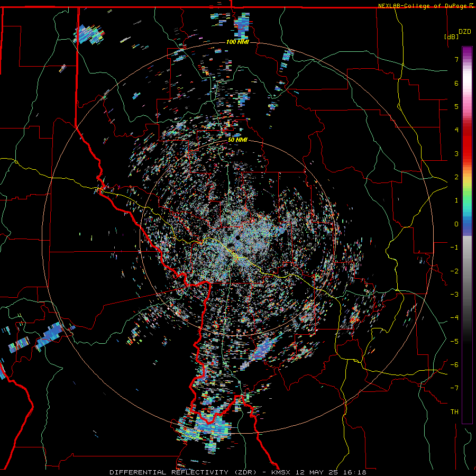The height and width of the screenshot is (476, 476).
Task: Click the radar site center dot
Action: [237, 237]
